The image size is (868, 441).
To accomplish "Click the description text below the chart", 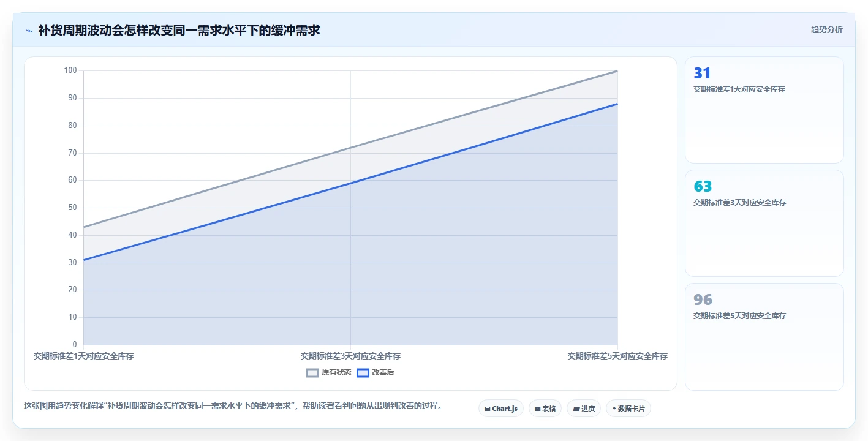I will click(233, 406).
